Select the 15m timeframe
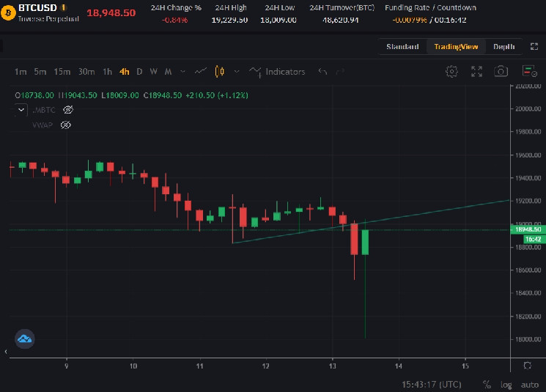The height and width of the screenshot is (392, 546). point(62,72)
